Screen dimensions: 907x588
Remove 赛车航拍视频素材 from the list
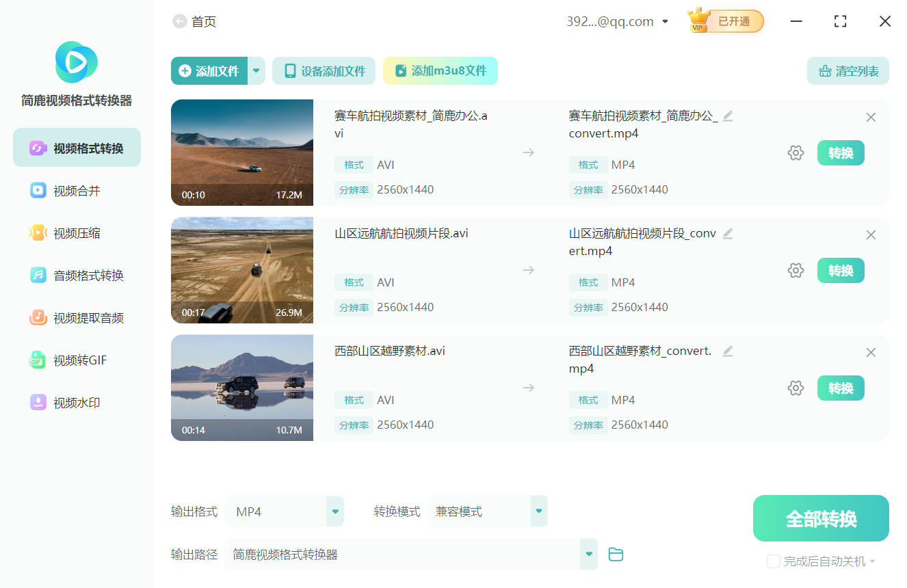(871, 117)
